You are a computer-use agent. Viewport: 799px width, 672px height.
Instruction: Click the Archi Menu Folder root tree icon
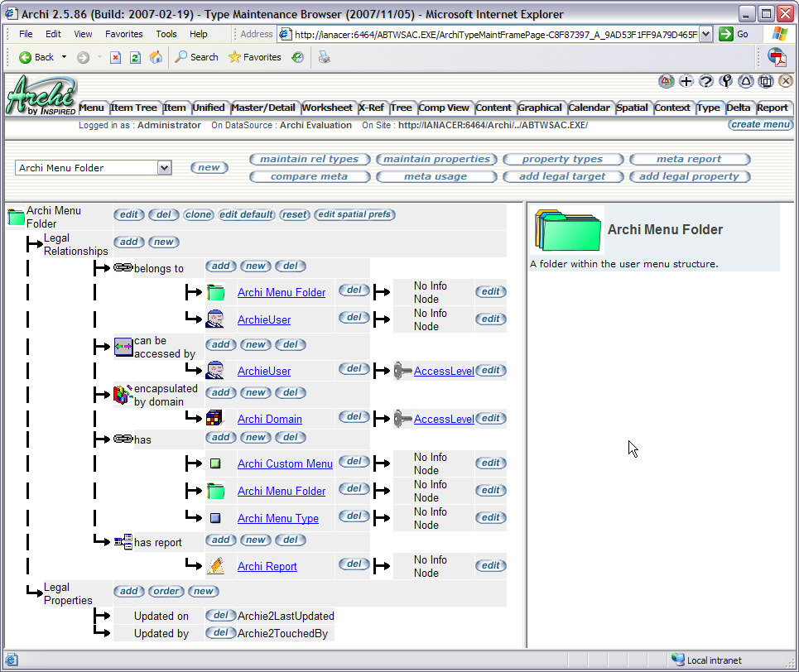click(16, 217)
